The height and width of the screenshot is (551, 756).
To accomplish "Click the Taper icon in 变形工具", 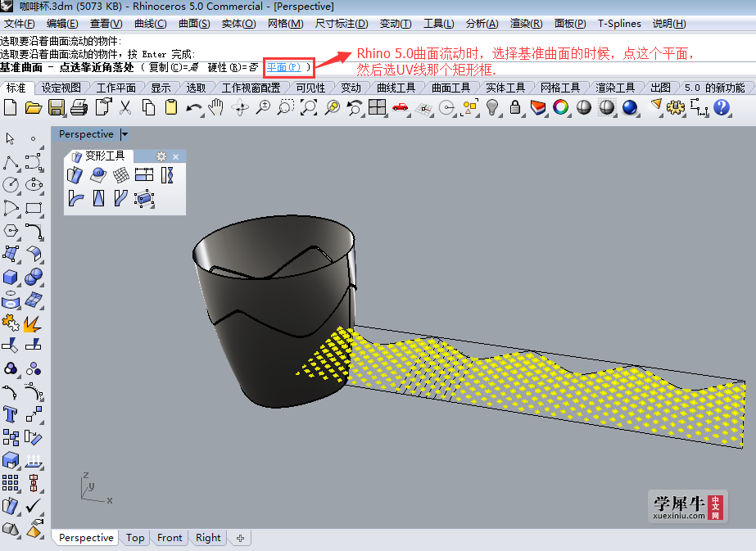I will point(98,198).
